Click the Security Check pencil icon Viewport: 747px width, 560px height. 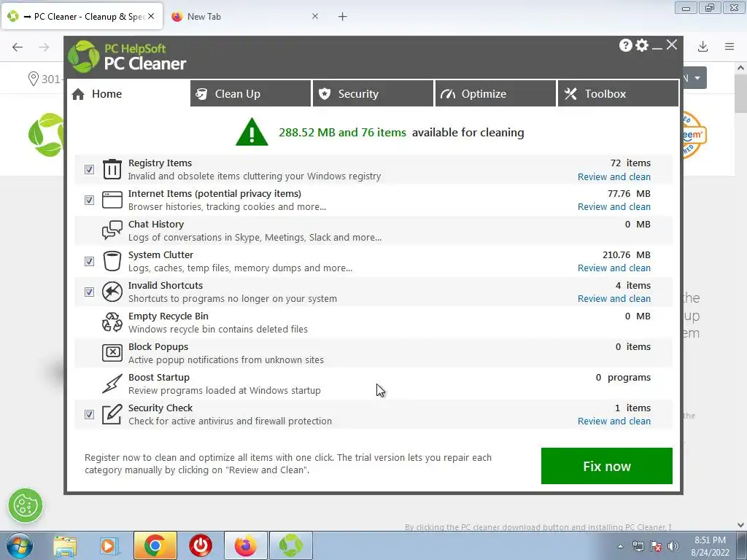coord(112,414)
